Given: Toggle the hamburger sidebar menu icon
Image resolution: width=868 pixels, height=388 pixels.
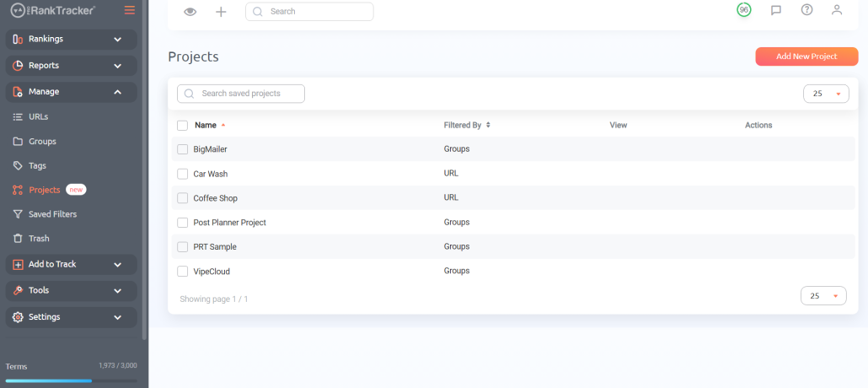Looking at the screenshot, I should [129, 10].
